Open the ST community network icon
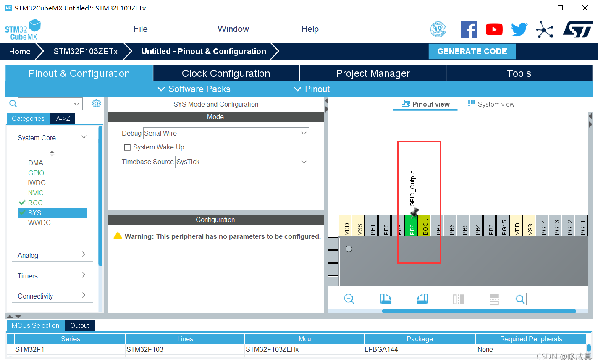The width and height of the screenshot is (598, 364). (545, 29)
